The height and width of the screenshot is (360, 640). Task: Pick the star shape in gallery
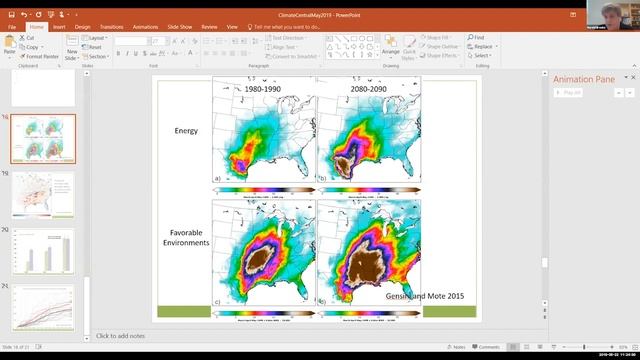coord(370,55)
